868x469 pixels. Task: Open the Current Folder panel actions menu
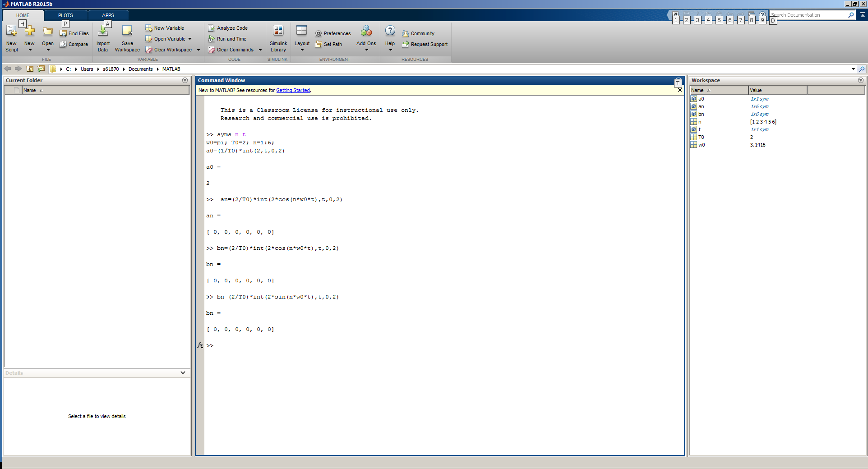pyautogui.click(x=185, y=80)
